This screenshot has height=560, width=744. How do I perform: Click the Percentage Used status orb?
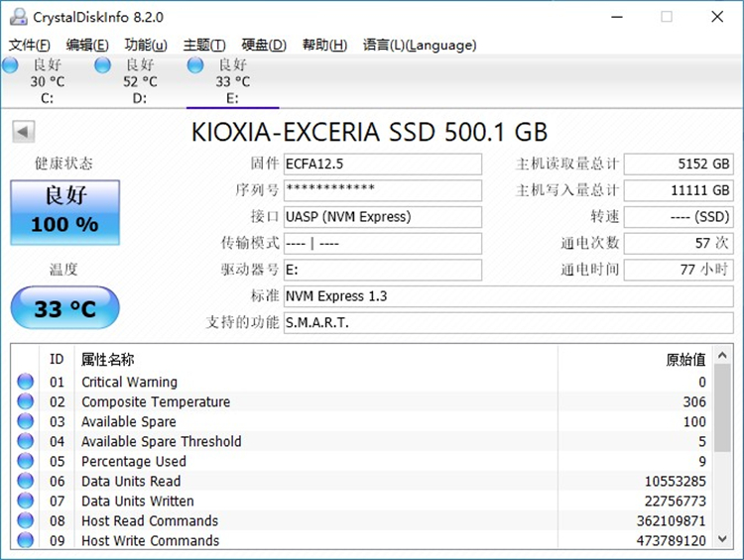[26, 462]
